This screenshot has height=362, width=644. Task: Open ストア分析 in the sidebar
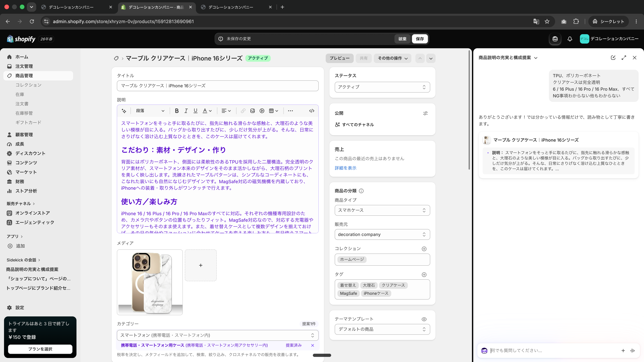[38, 191]
